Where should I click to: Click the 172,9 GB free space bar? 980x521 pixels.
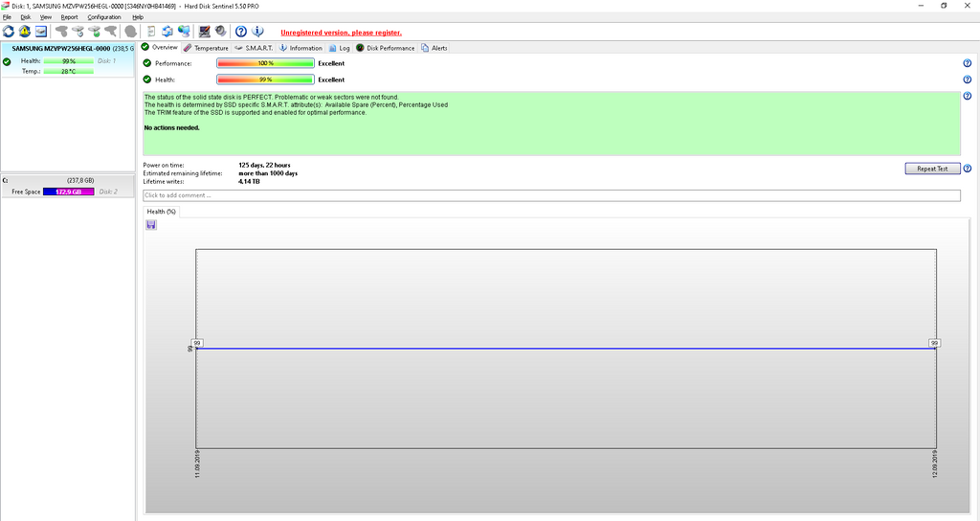coord(69,192)
